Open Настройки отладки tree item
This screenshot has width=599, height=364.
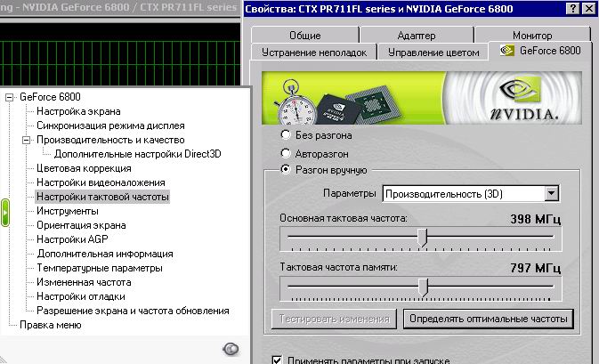[x=81, y=296]
